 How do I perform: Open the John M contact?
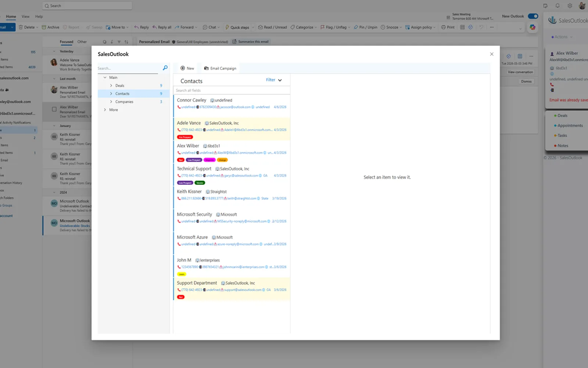pyautogui.click(x=232, y=266)
